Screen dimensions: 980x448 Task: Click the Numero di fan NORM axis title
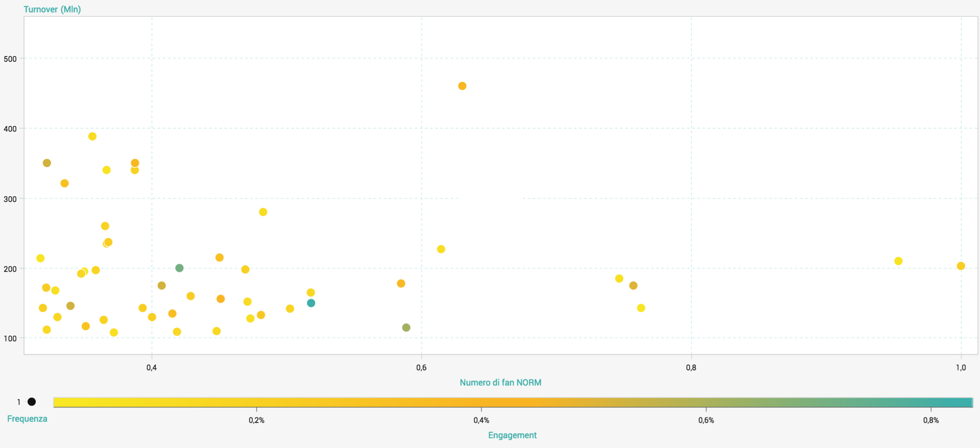501,383
